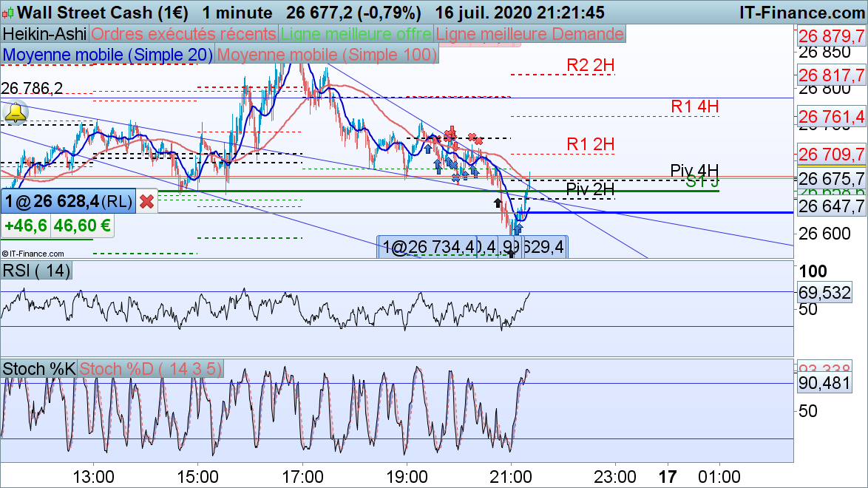Click the 15:00 time axis label
This screenshot has height=488, width=868.
[197, 477]
